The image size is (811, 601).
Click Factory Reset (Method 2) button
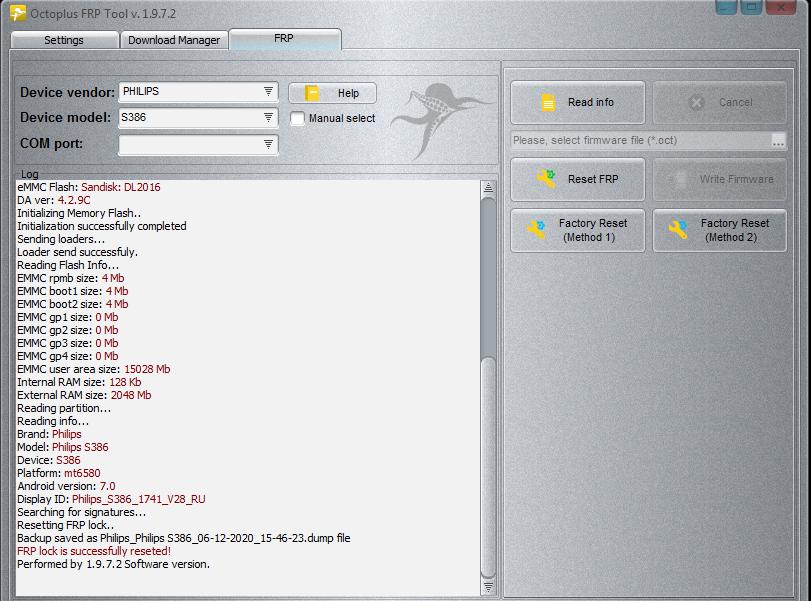pos(719,230)
